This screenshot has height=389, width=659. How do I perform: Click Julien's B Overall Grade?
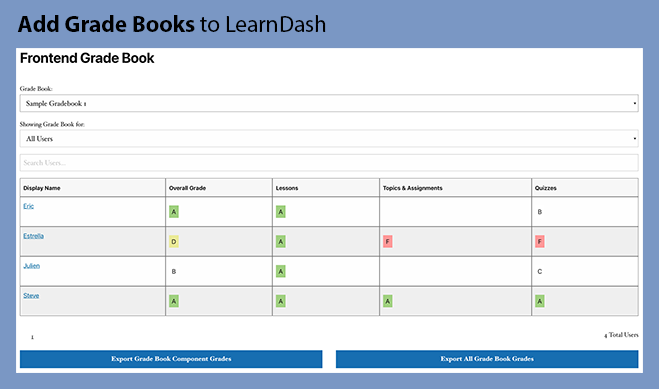pos(174,271)
